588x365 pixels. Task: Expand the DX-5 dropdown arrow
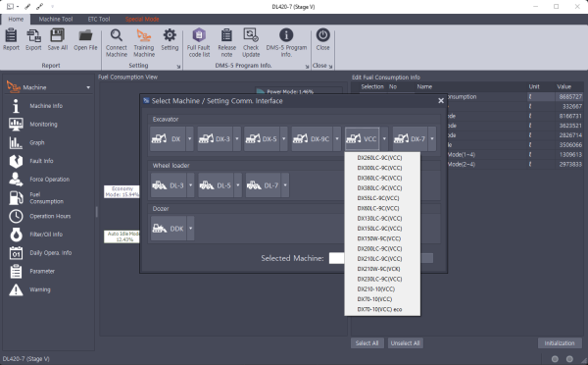(284, 139)
